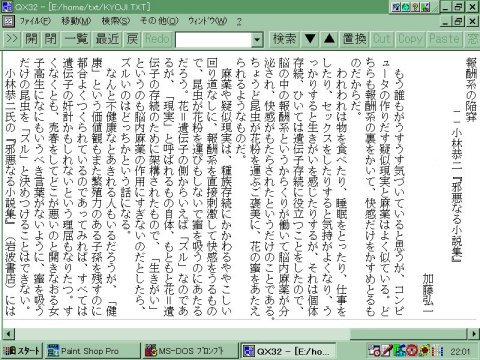The width and height of the screenshot is (480, 360).
Task: Click into the search text field
Action: pos(213,40)
